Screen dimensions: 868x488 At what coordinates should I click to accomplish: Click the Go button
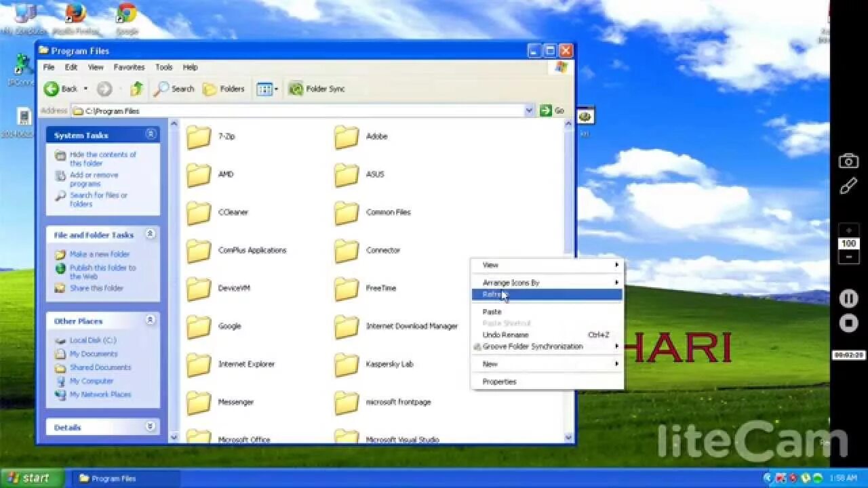(552, 110)
